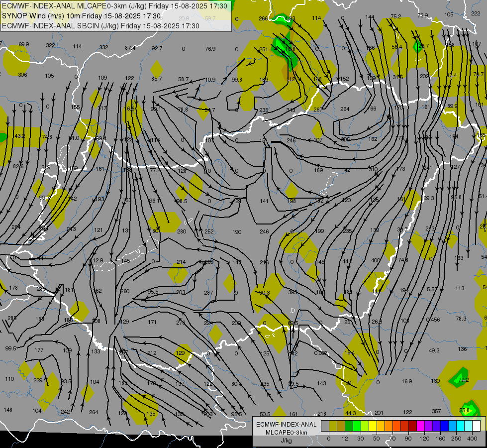The width and height of the screenshot is (487, 448).
Task: Click the MLCAPE0-3km header line dated 15-08-2025
Action: tap(114, 6)
